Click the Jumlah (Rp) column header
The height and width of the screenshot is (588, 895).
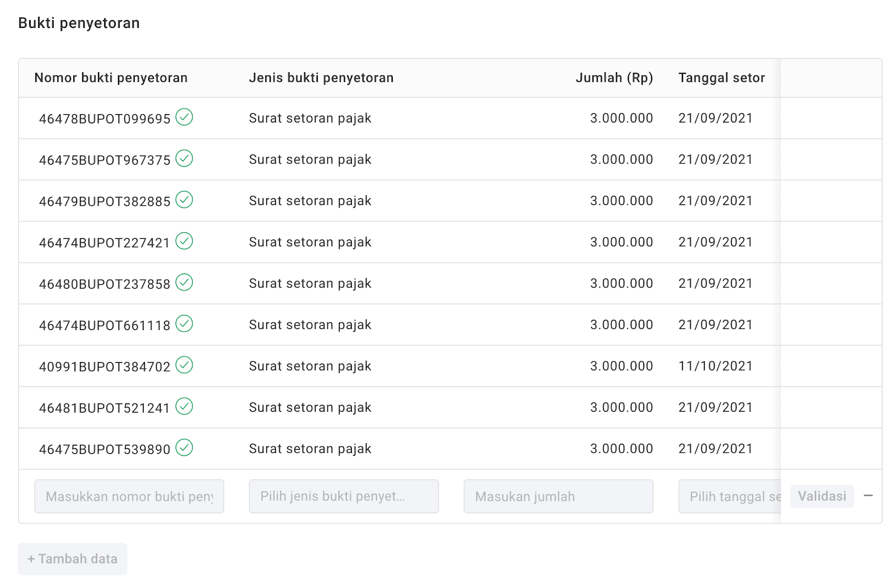coord(614,78)
